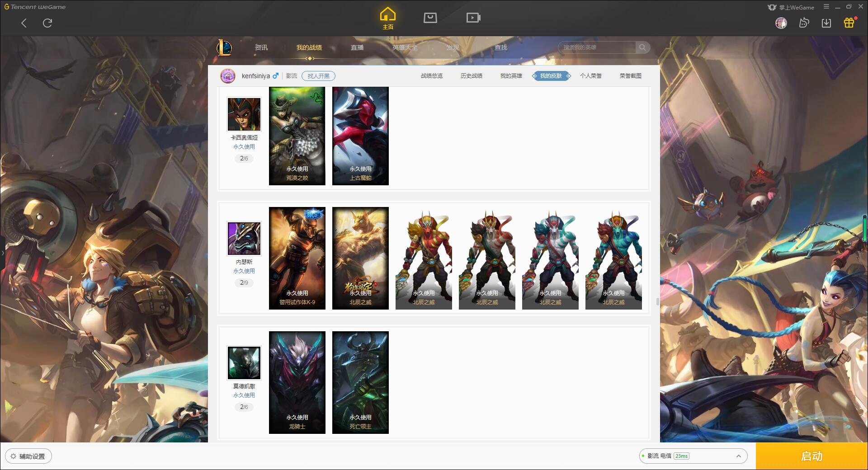
Task: Select the 我的皮肤 sub-tab
Action: (x=551, y=76)
